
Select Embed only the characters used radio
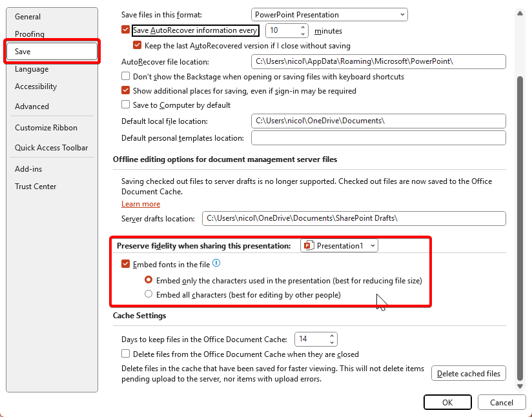148,280
